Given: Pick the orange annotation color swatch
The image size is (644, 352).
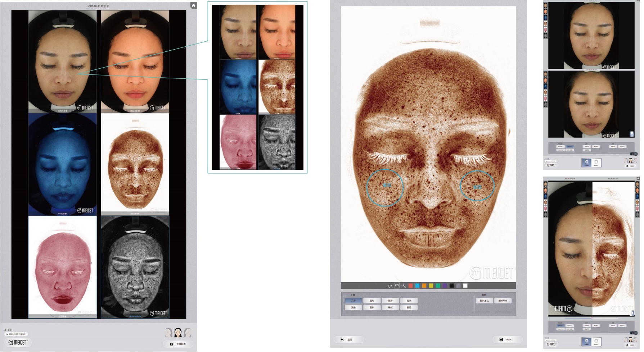Looking at the screenshot, I should (424, 286).
